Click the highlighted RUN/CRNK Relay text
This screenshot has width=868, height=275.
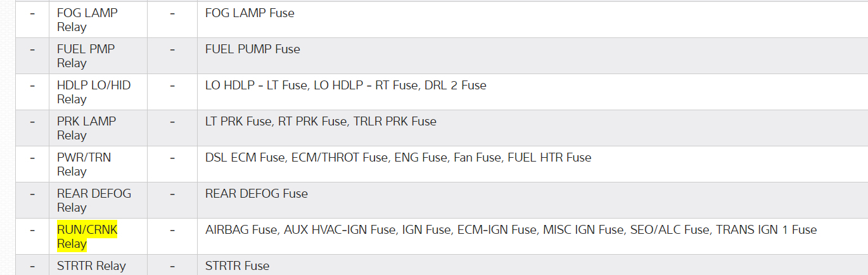(87, 236)
